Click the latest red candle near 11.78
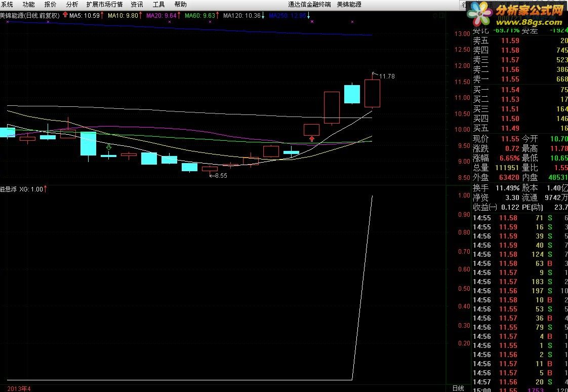Screen dimensions: 568x392 coord(372,93)
